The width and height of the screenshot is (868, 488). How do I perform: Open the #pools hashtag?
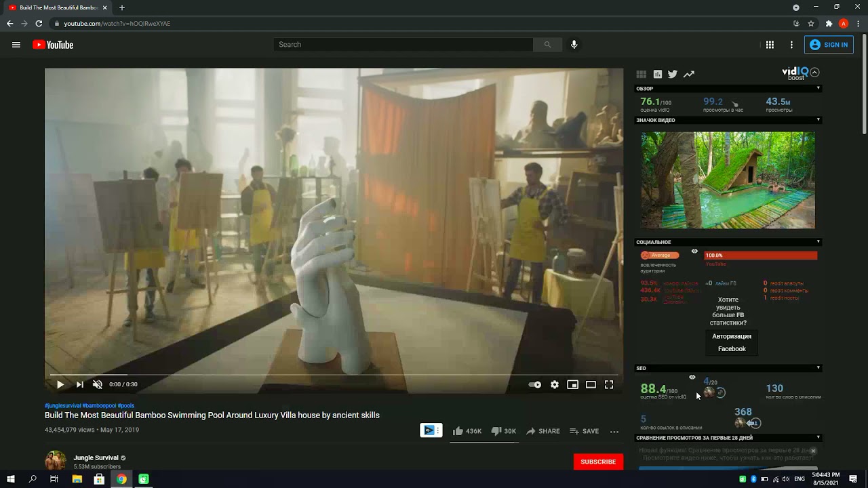[126, 405]
